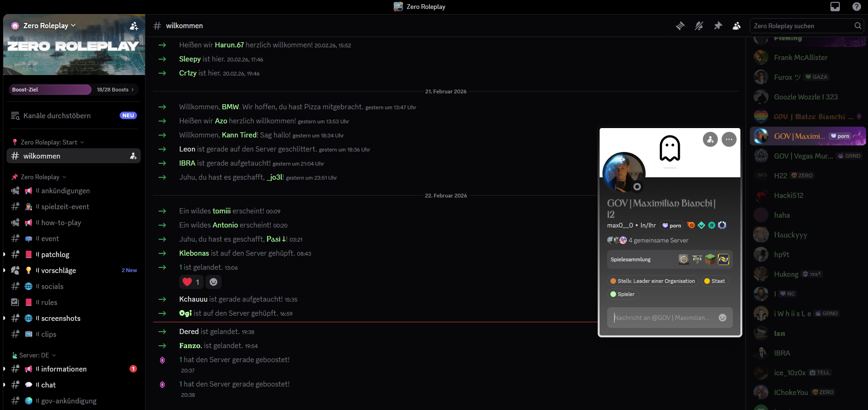Click the help question mark icon
This screenshot has width=868, height=410.
tap(857, 7)
